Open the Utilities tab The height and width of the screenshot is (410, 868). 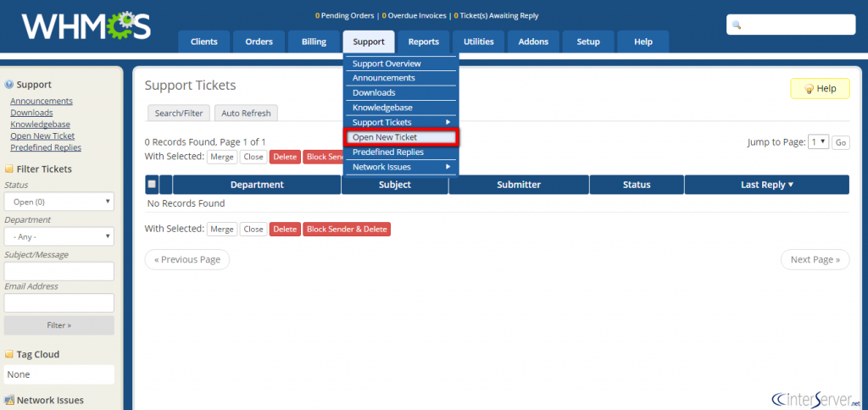[479, 42]
